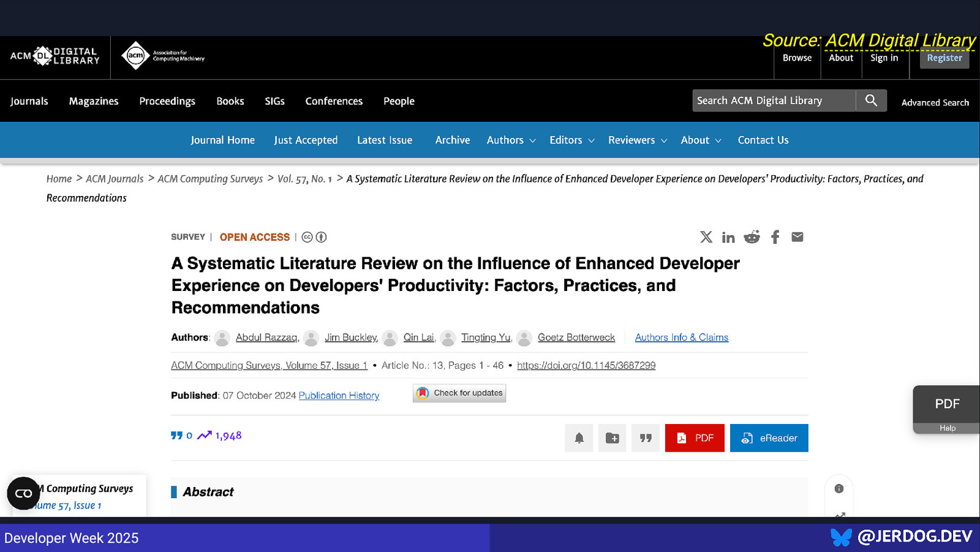
Task: Click author name Tingting Yu
Action: [486, 338]
